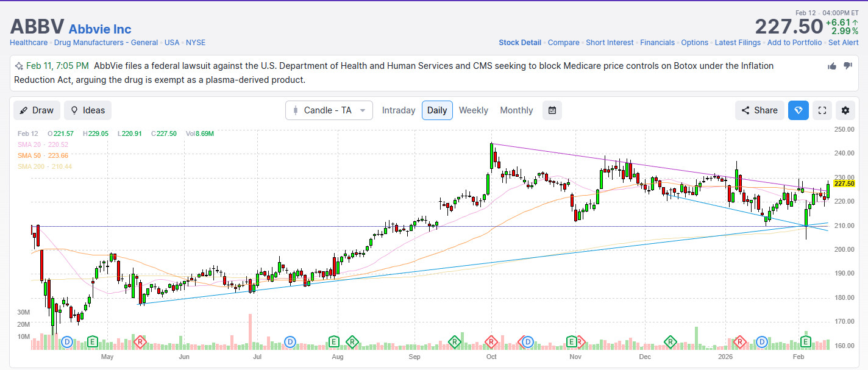This screenshot has width=868, height=370.
Task: Switch to the Weekly timeframe tab
Action: point(473,110)
